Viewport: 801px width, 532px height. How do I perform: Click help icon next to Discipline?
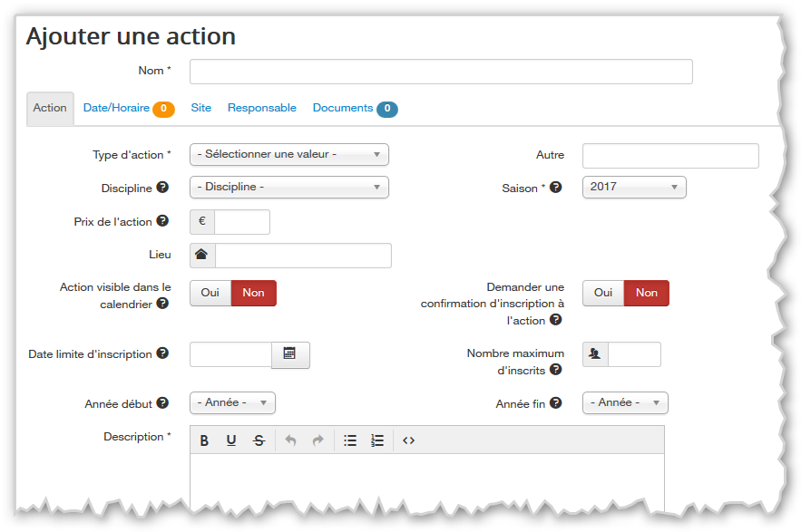tap(162, 188)
